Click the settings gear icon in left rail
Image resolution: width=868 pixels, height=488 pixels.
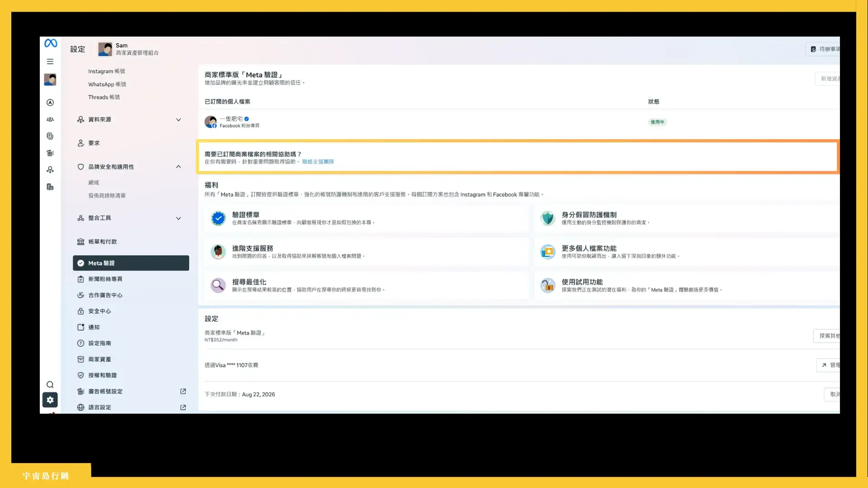(x=50, y=400)
